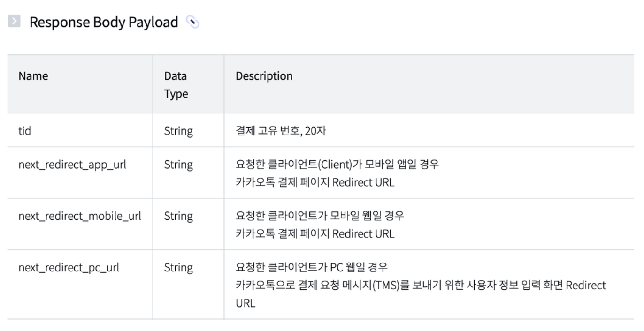Collapse the Response Body Payload section arrow

pyautogui.click(x=14, y=22)
